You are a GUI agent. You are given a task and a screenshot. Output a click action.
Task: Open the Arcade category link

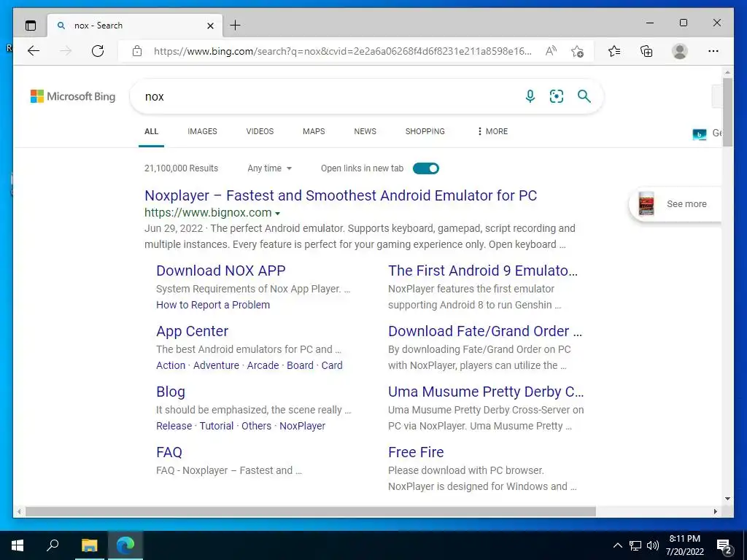(263, 365)
